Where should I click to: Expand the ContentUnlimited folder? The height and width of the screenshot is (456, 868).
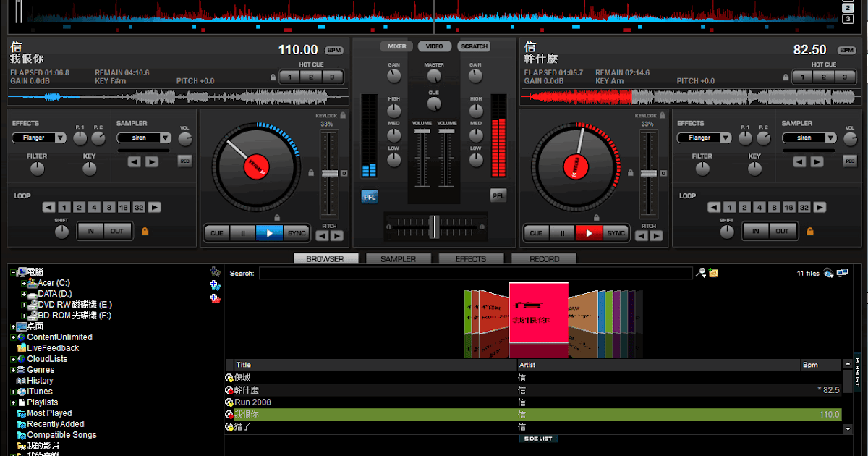coord(13,337)
